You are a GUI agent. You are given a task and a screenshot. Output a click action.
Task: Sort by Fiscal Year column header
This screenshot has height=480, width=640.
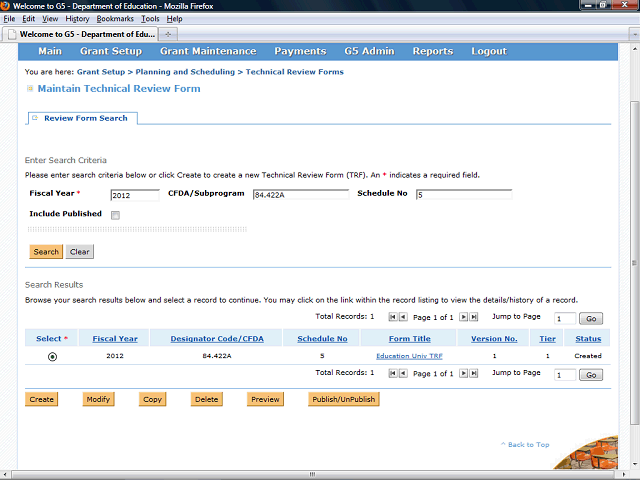pos(115,338)
